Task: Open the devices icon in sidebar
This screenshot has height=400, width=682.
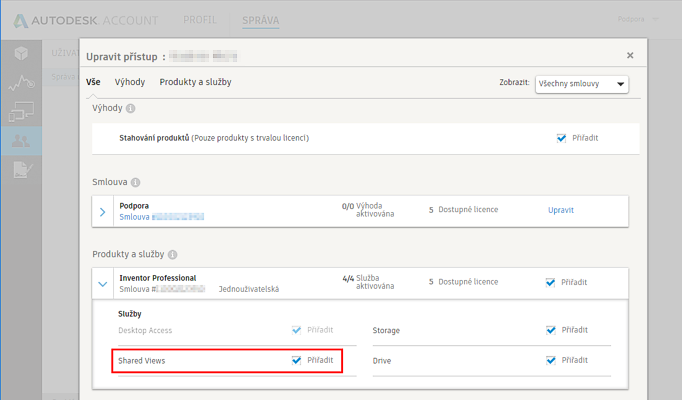Action: (21, 111)
